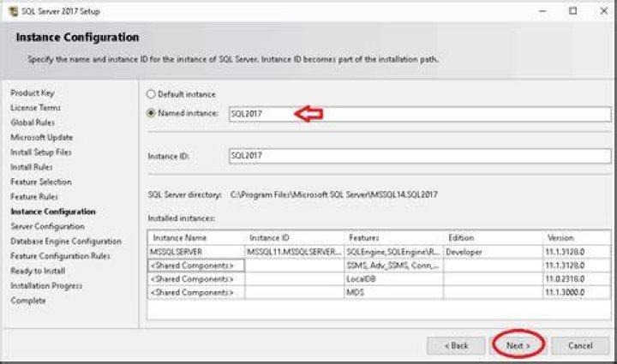Open the Install Setup Files step

[41, 152]
